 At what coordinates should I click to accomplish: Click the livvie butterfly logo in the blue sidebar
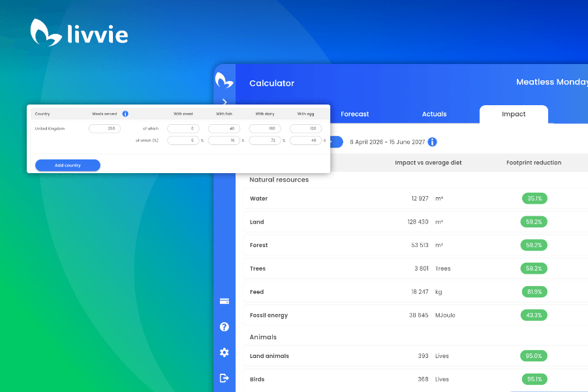[224, 80]
